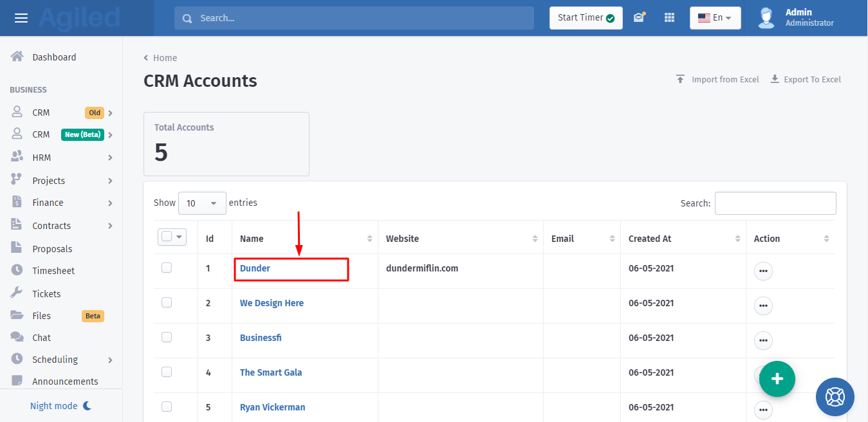This screenshot has height=422, width=868.
Task: Open action menu for Businessfi row
Action: point(763,341)
